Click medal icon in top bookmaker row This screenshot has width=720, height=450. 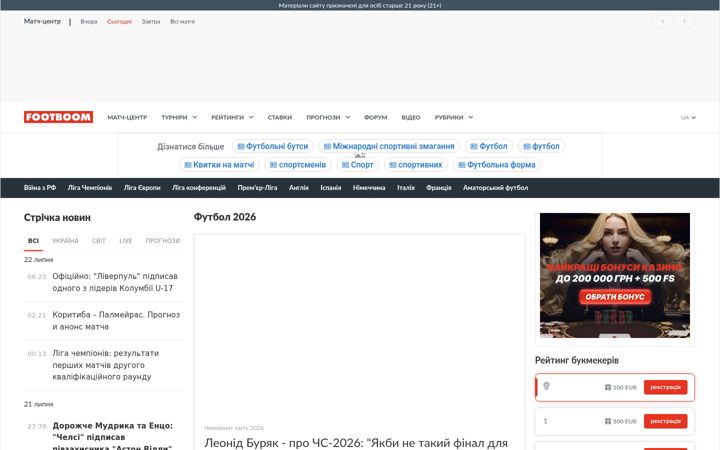point(546,386)
